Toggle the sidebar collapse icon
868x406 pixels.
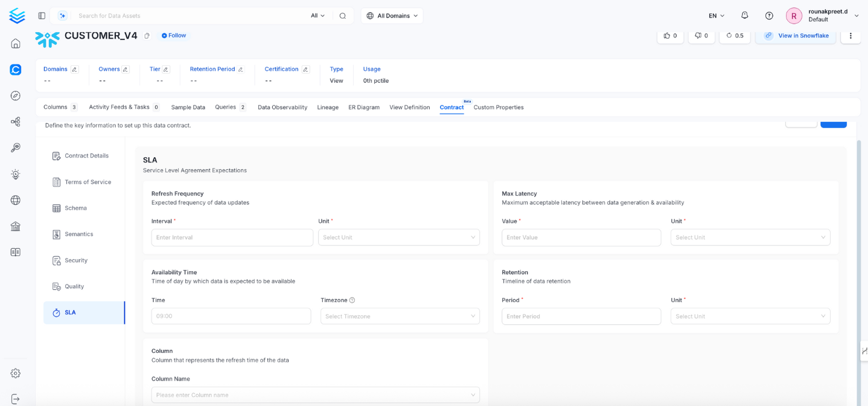coord(42,16)
